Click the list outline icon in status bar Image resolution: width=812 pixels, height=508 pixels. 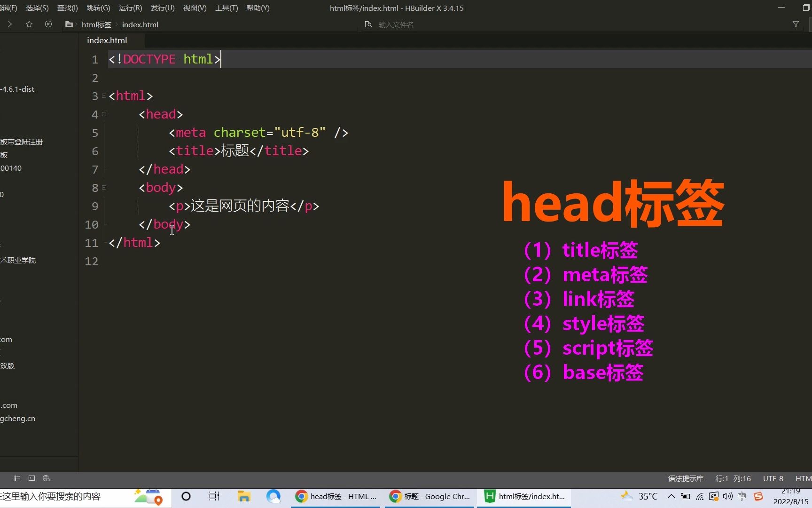click(17, 478)
